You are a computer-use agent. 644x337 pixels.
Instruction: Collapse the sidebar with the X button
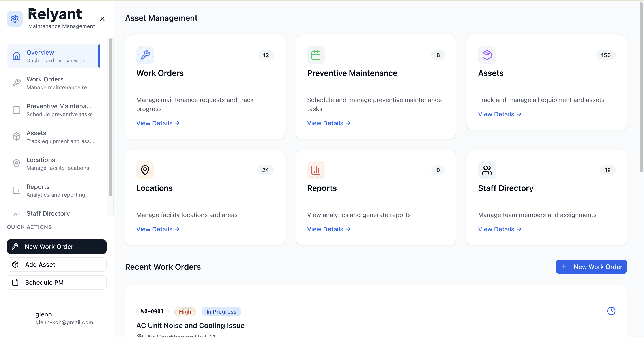[x=102, y=19]
